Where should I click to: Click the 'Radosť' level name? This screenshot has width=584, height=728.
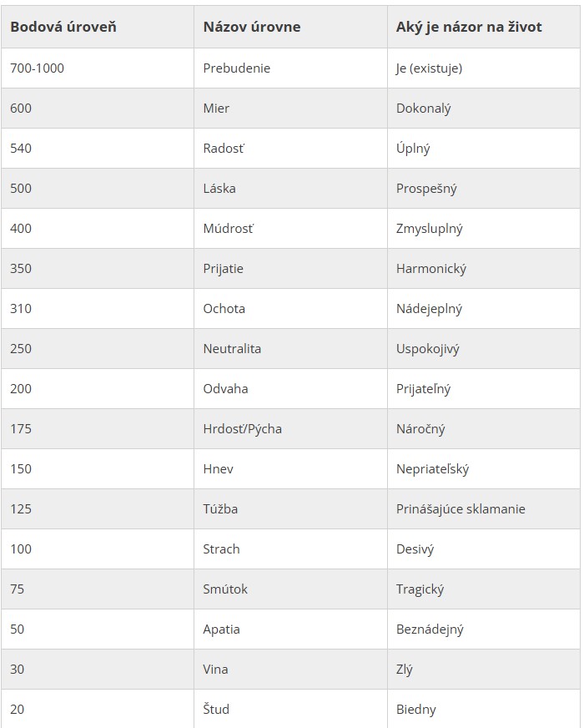[x=224, y=148]
